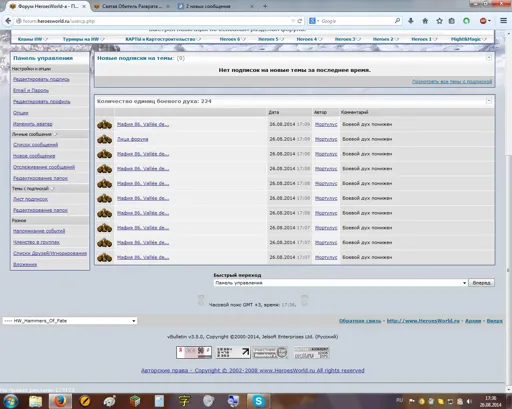Screen dimensions: 512x409
Task: Collapse the battle spirit units panel
Action: 489,101
